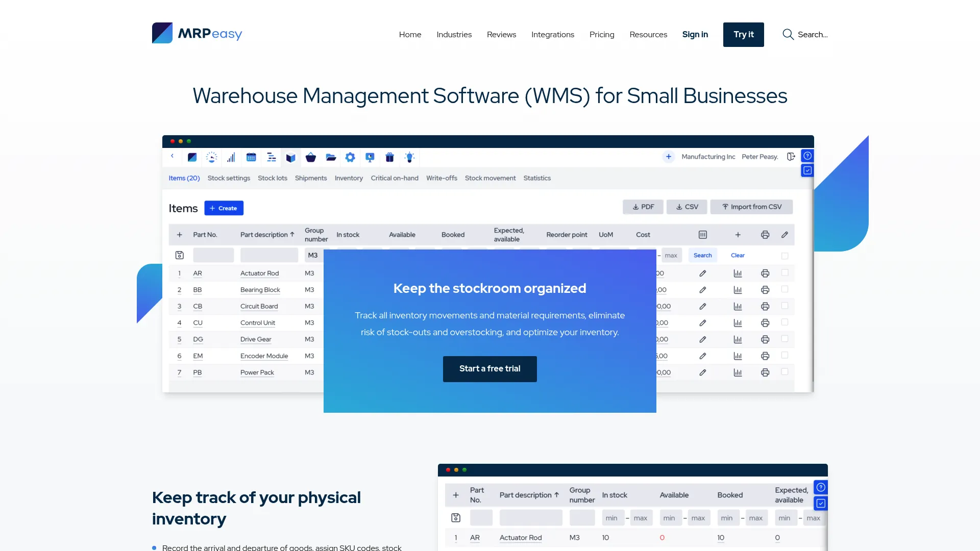Expand the Group number filter showing M3

pyautogui.click(x=312, y=255)
